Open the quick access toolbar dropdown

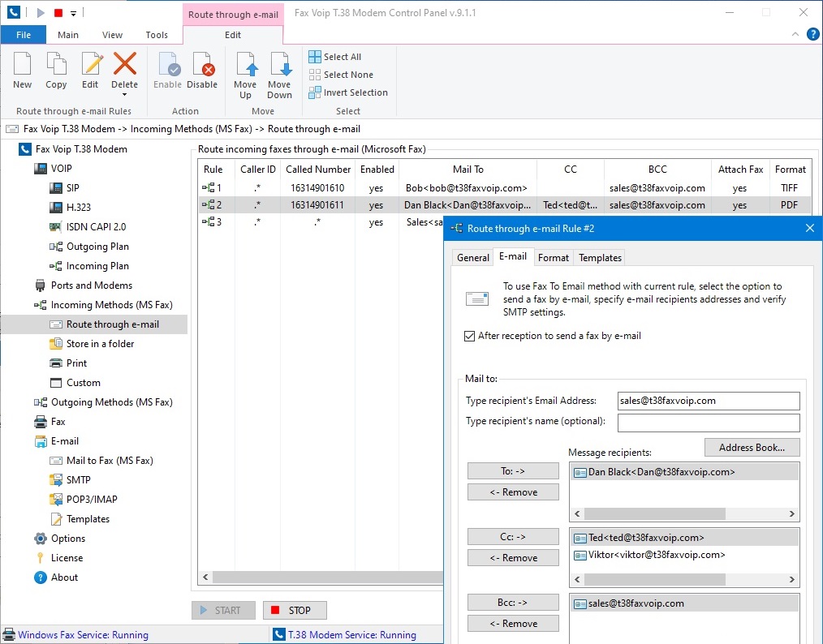point(74,13)
